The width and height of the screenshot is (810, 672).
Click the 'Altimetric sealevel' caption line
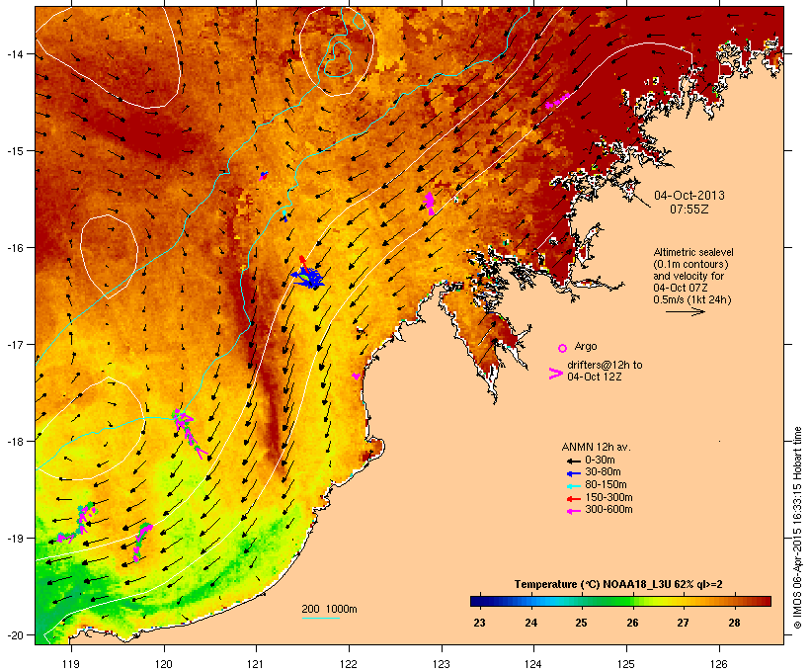693,252
